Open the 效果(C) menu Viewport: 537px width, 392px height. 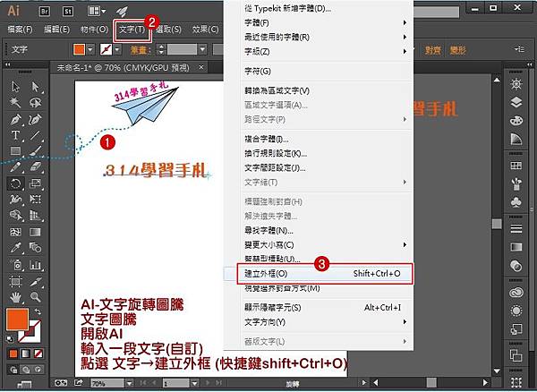pyautogui.click(x=206, y=30)
